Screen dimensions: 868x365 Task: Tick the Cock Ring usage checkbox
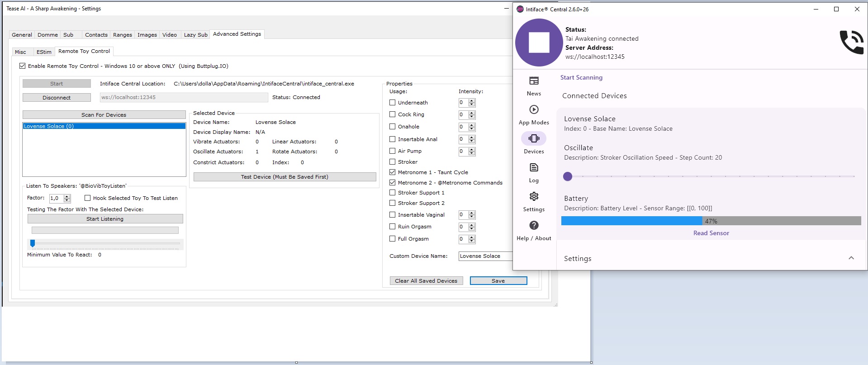pos(393,114)
